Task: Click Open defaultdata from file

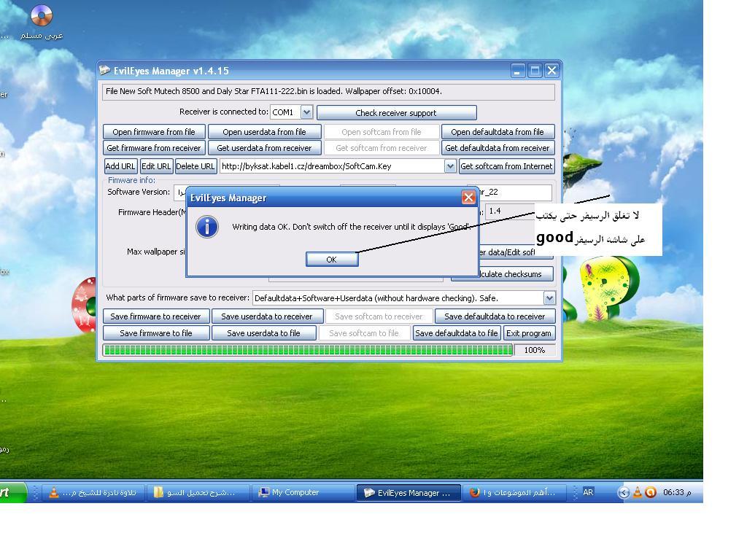Action: tap(498, 132)
